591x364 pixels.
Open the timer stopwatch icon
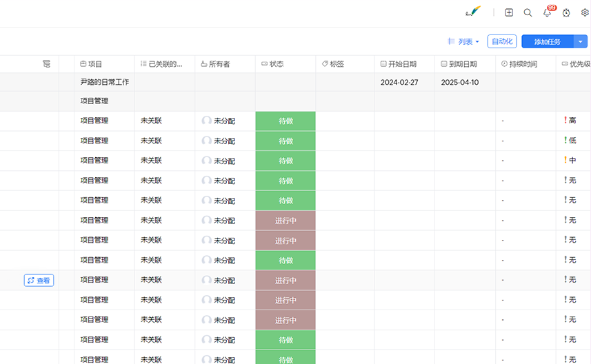coord(566,13)
